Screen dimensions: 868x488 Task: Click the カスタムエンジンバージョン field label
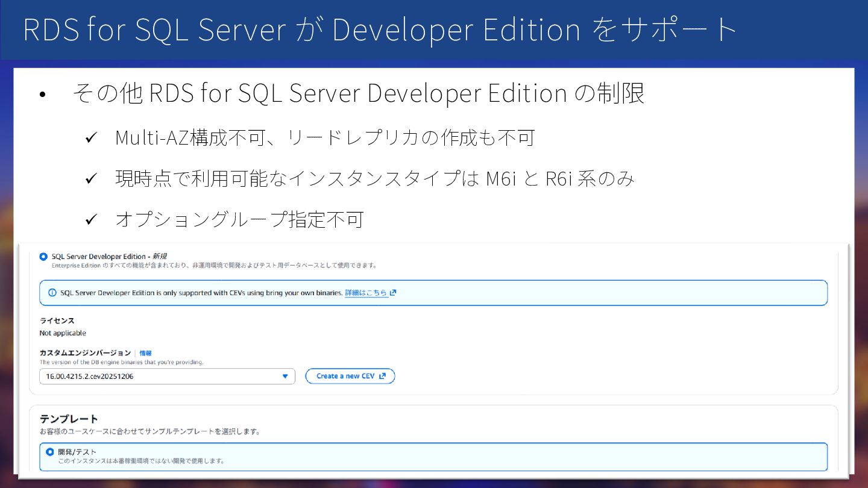click(85, 353)
